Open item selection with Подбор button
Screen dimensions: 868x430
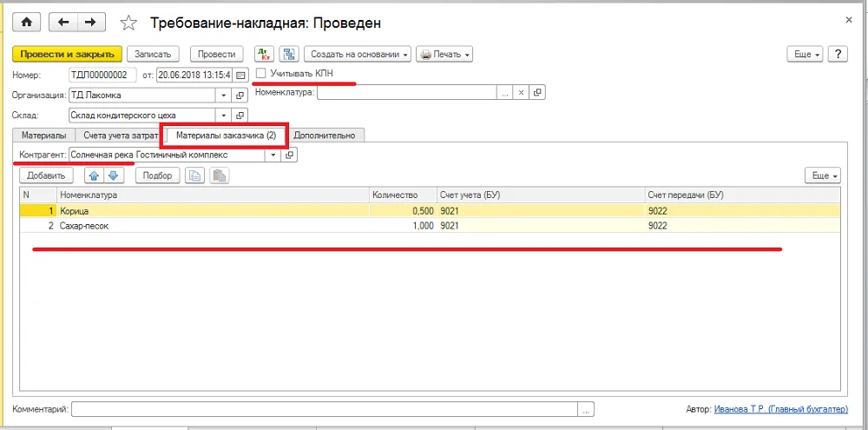[x=158, y=175]
